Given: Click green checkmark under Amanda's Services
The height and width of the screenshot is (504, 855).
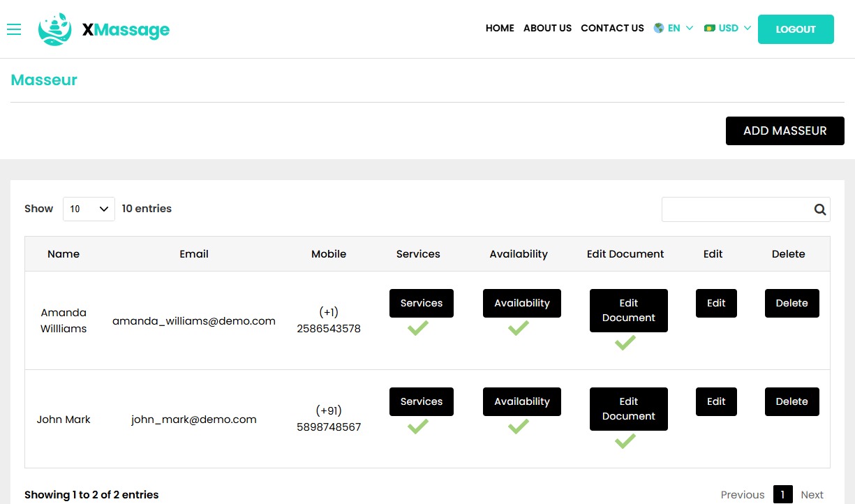Looking at the screenshot, I should (418, 328).
